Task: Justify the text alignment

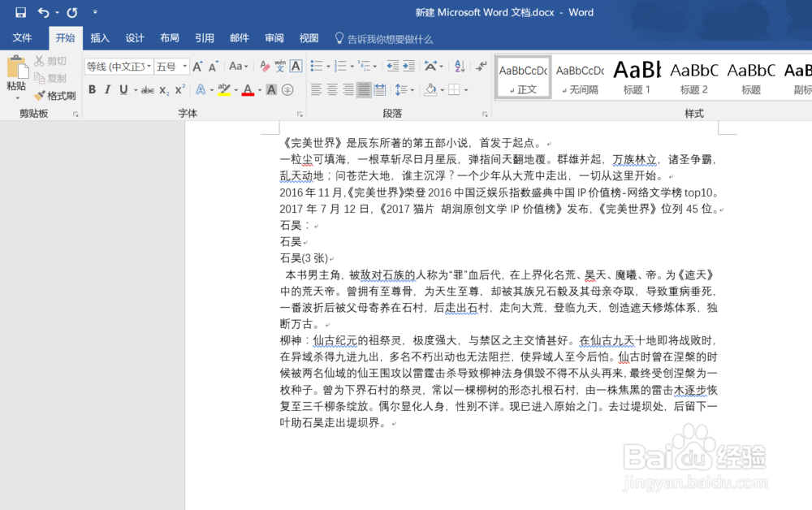Action: tap(364, 89)
